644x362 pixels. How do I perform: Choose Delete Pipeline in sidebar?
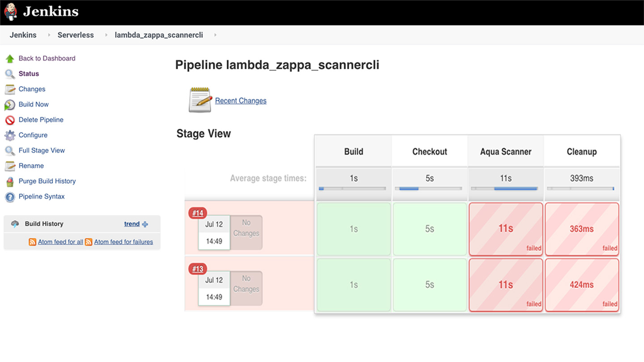pos(41,120)
